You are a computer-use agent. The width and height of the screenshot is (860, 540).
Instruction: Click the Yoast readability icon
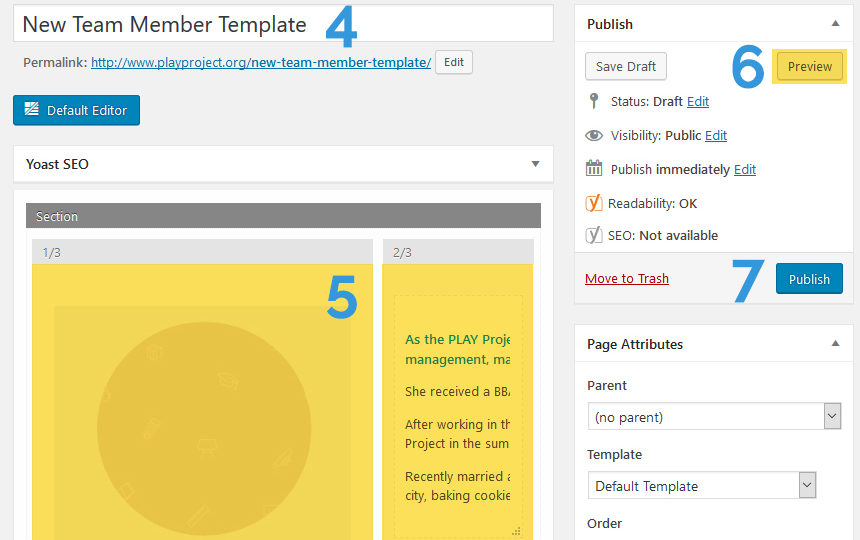click(593, 203)
